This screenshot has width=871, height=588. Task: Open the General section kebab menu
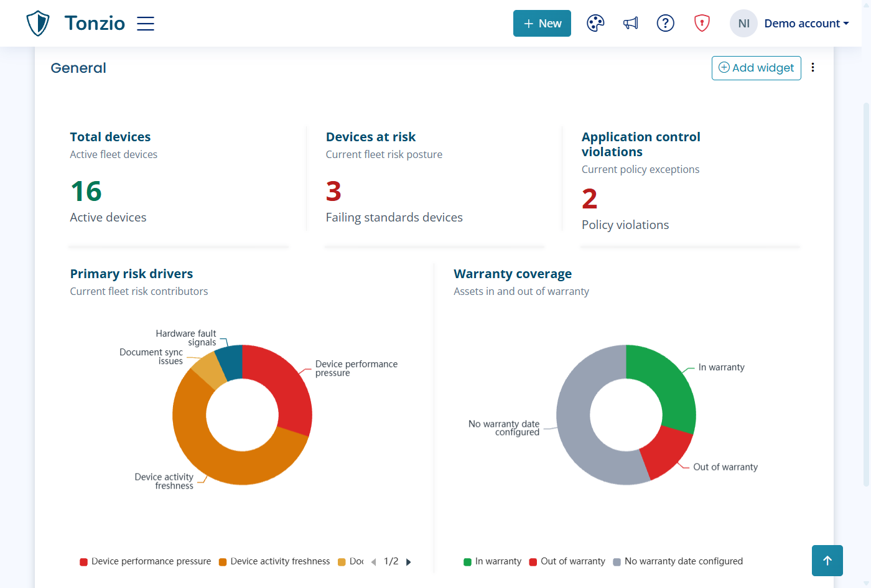(813, 67)
